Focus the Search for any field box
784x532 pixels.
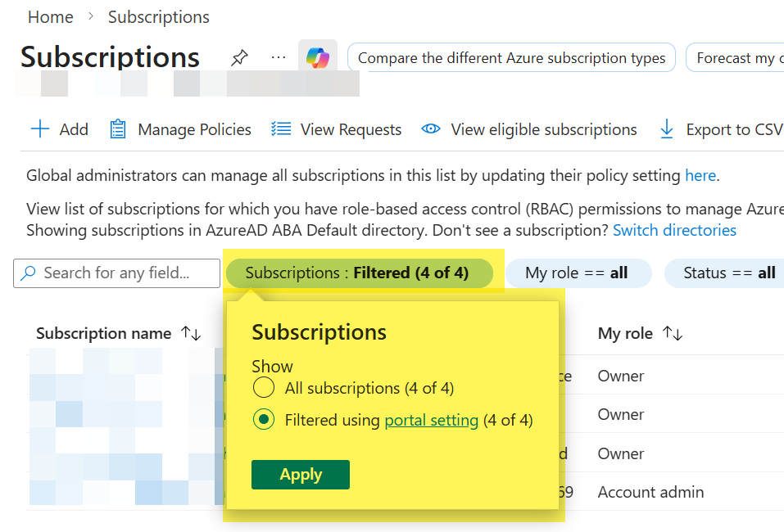[x=117, y=273]
